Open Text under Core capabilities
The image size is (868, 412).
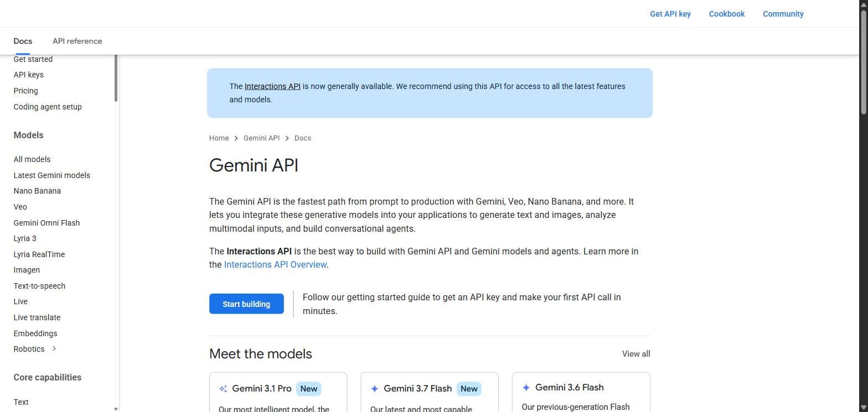pyautogui.click(x=21, y=402)
